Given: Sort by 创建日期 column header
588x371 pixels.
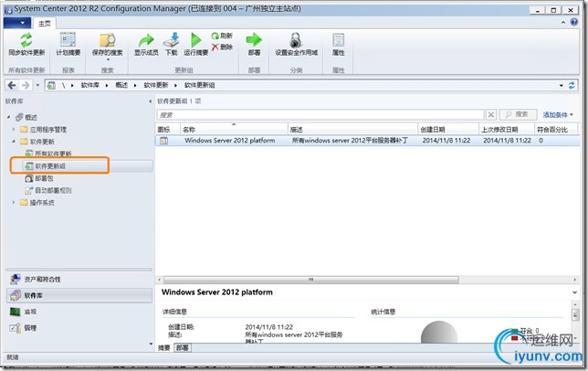Looking at the screenshot, I should 448,130.
